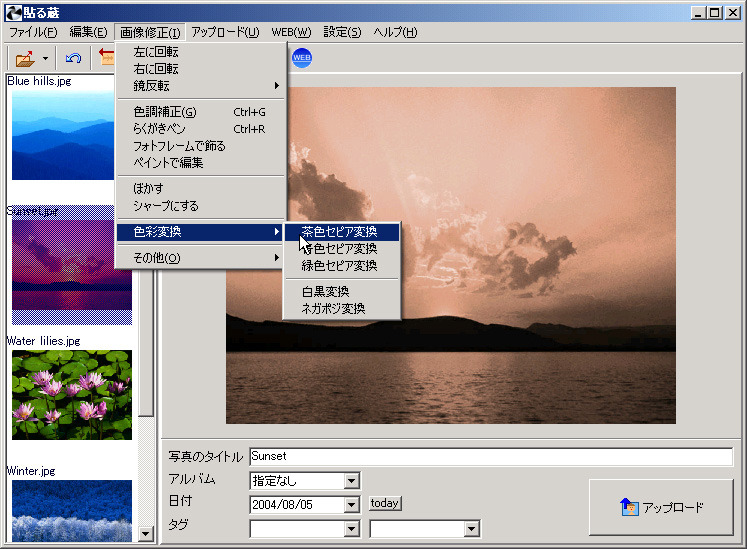The image size is (747, 549).
Task: Click the red arrow toolbar icon
Action: pos(107,56)
